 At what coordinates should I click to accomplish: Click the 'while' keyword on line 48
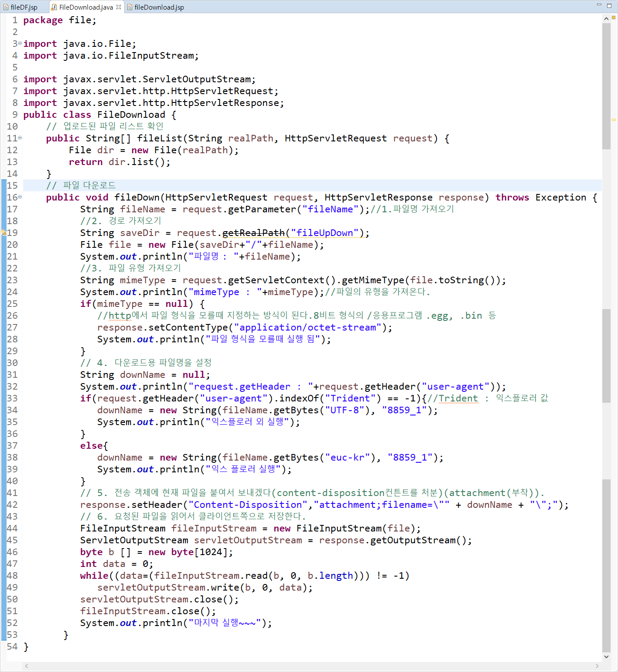94,576
